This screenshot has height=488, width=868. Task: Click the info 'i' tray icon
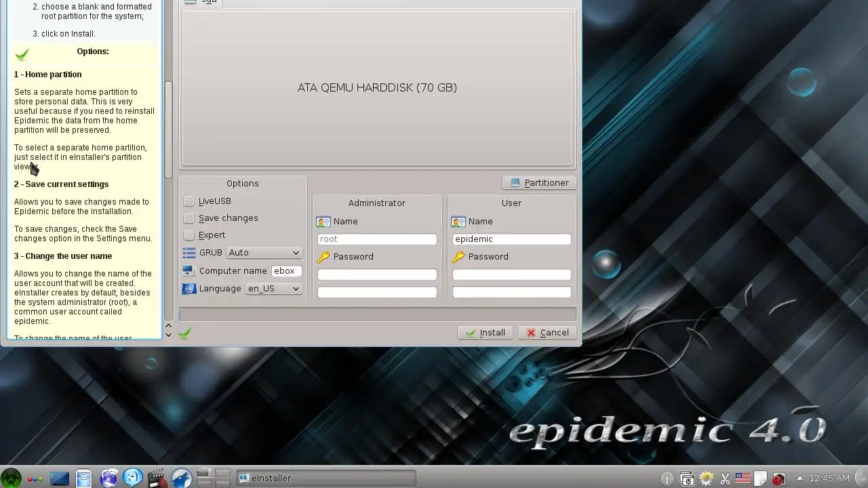point(667,479)
